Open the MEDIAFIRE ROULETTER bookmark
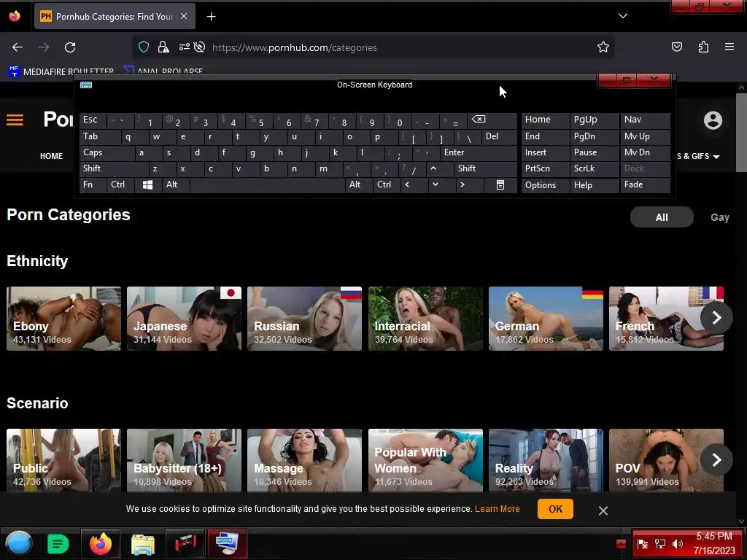Viewport: 747px width, 560px height. pyautogui.click(x=61, y=71)
